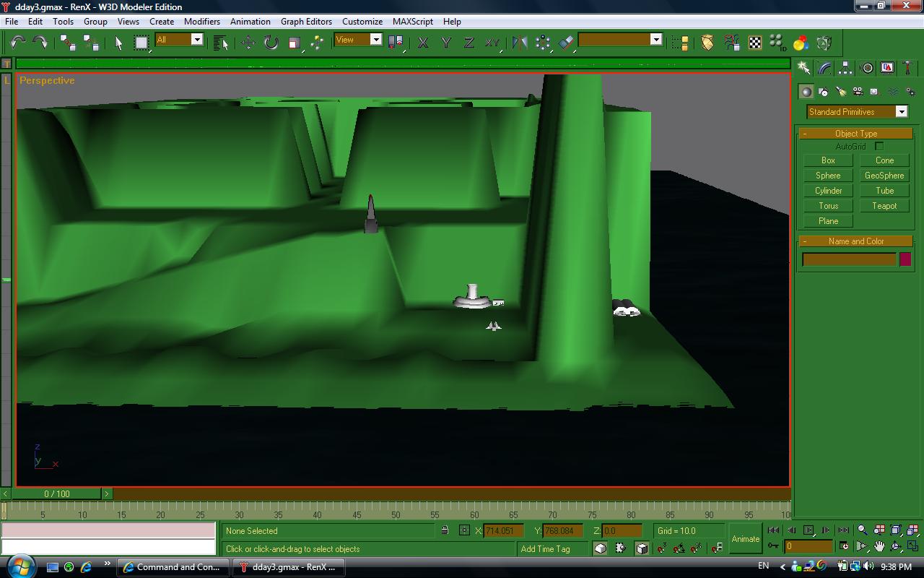
Task: Select the Select and Rotate tool
Action: 271,43
